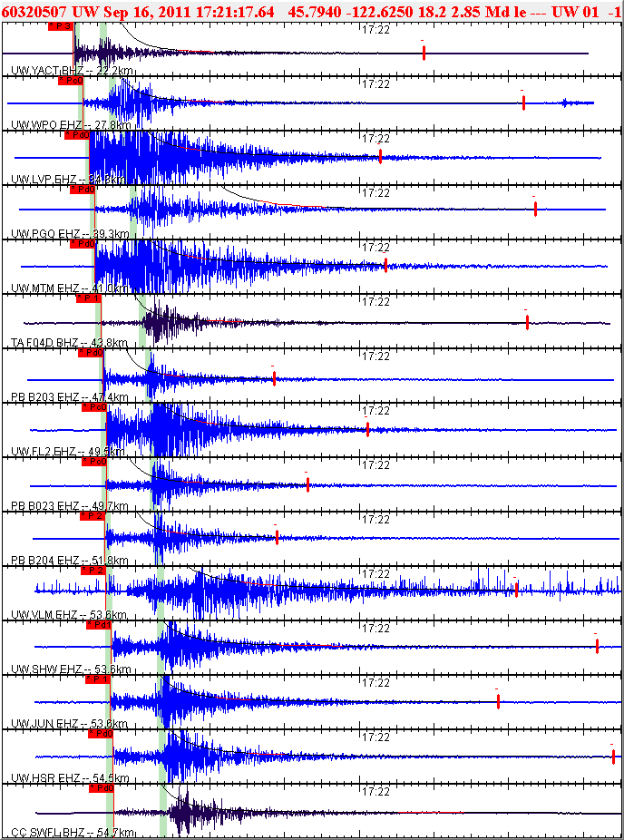This screenshot has height=840, width=624.
Task: Click the 17:22 time label on VLM trace
Action: point(375,573)
